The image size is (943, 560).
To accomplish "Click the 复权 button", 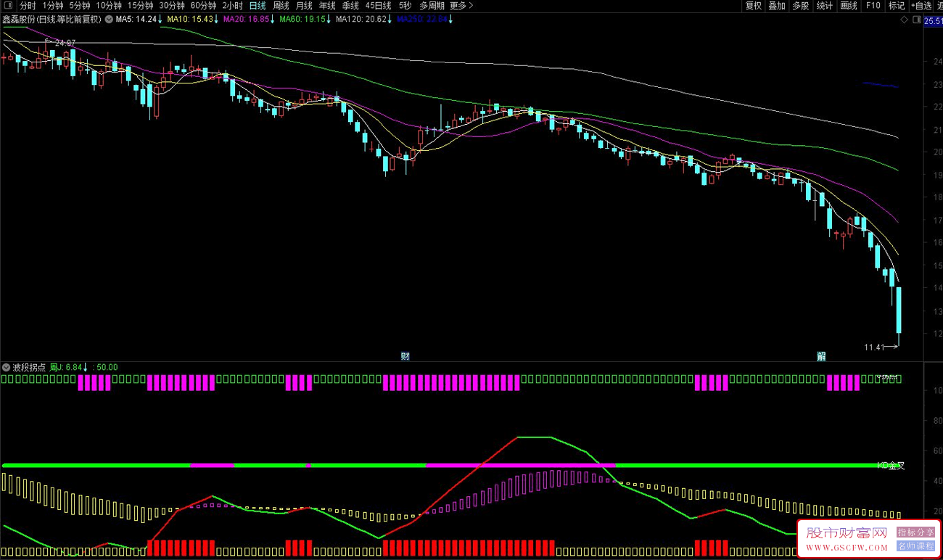I will click(x=754, y=5).
